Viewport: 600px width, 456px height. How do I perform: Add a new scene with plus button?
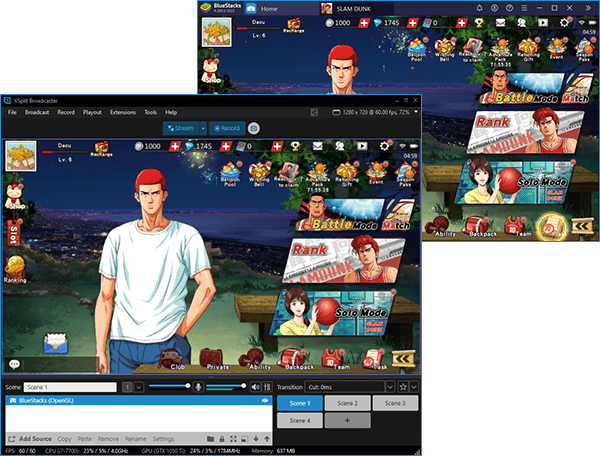347,420
